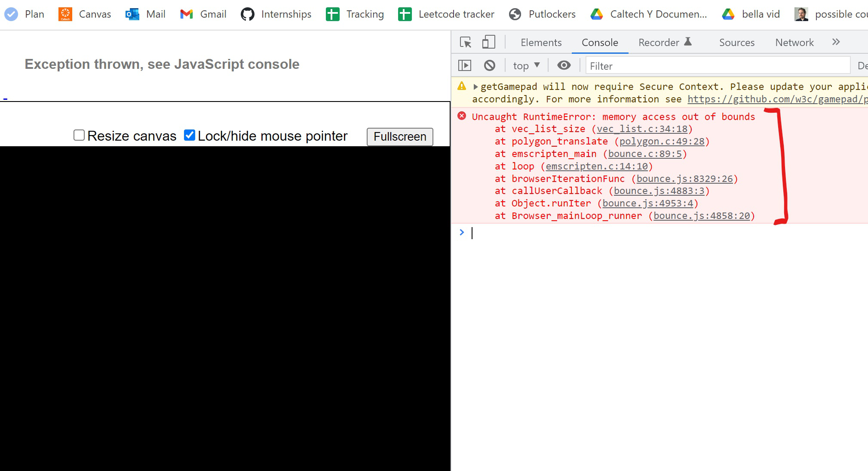
Task: Select the inspect element picker tool
Action: click(x=466, y=42)
